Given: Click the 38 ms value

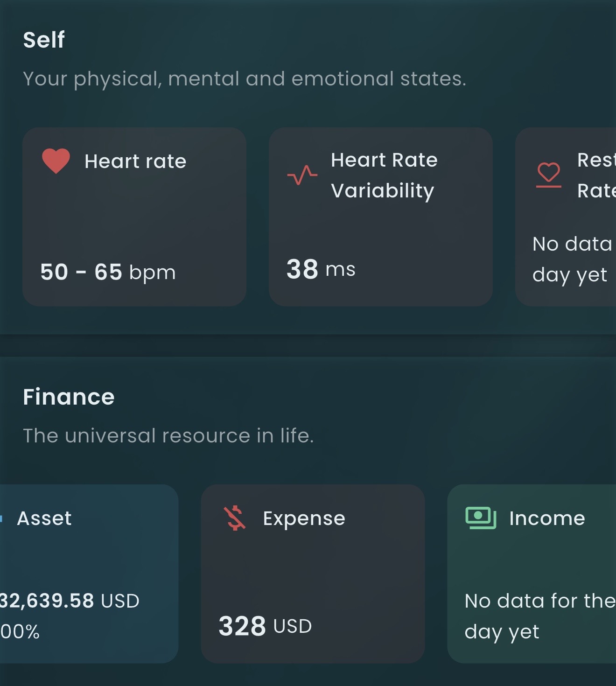Looking at the screenshot, I should click(x=321, y=269).
